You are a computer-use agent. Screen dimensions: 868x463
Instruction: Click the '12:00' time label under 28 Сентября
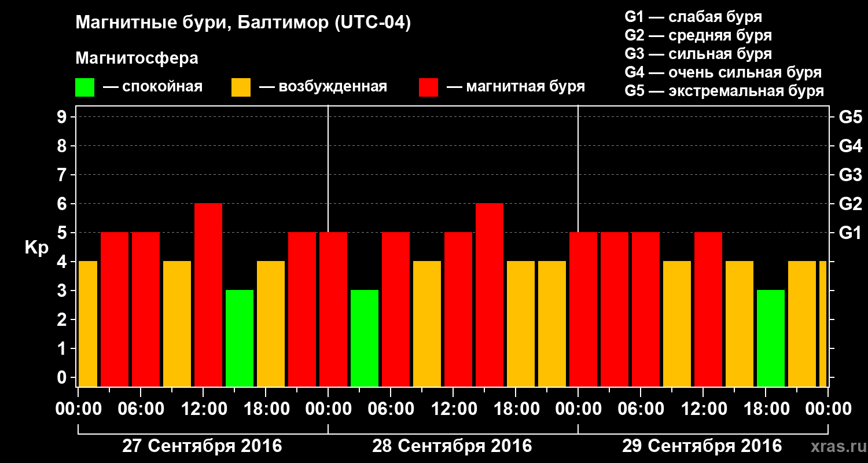point(453,409)
